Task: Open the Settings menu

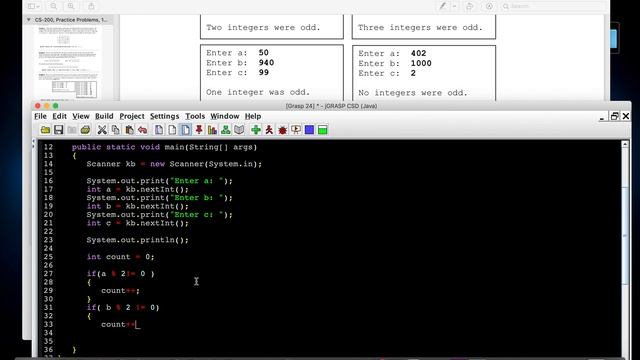Action: click(x=164, y=116)
